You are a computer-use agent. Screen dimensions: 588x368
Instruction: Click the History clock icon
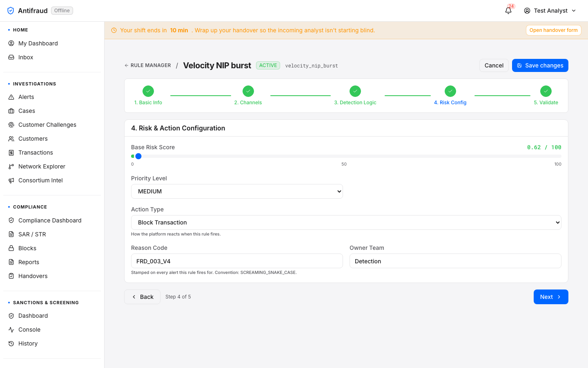[11, 343]
